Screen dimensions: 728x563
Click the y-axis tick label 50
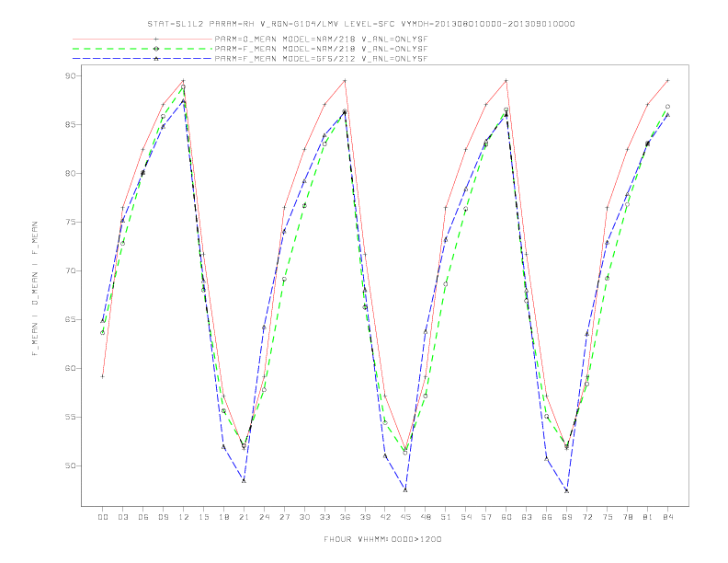(x=71, y=465)
